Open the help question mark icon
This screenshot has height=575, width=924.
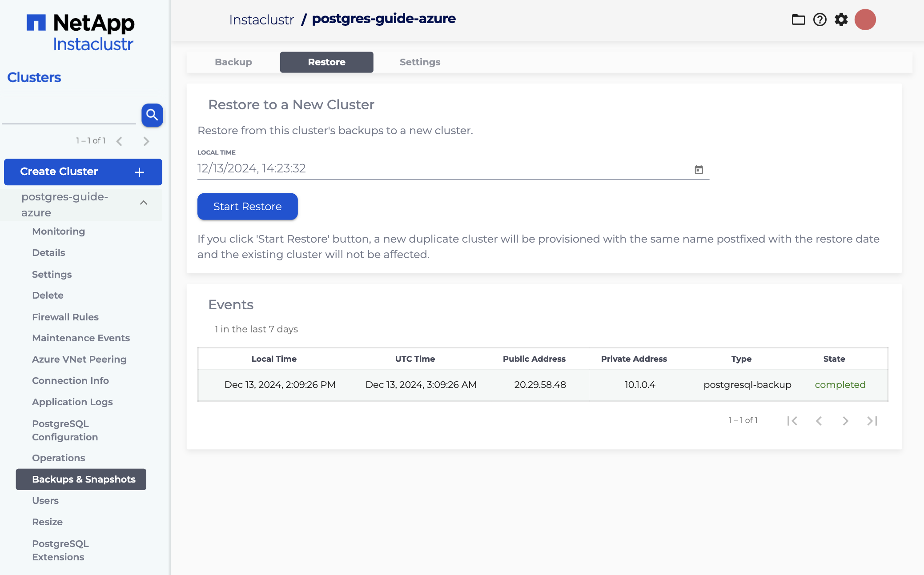[820, 20]
